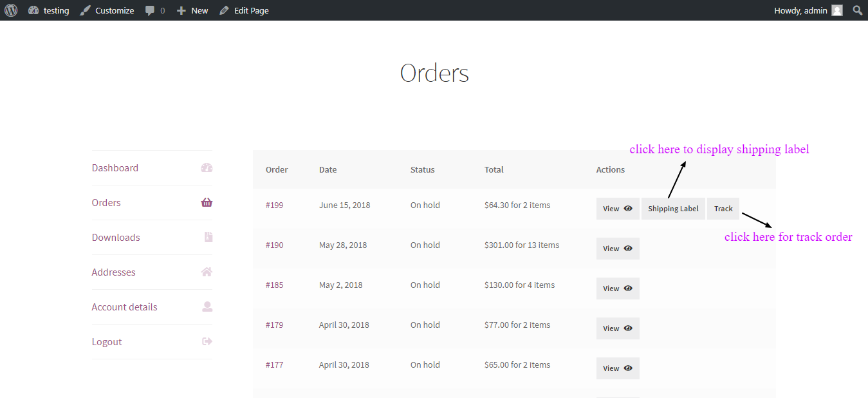The height and width of the screenshot is (398, 868).
Task: Click the plus icon next to New
Action: click(181, 10)
